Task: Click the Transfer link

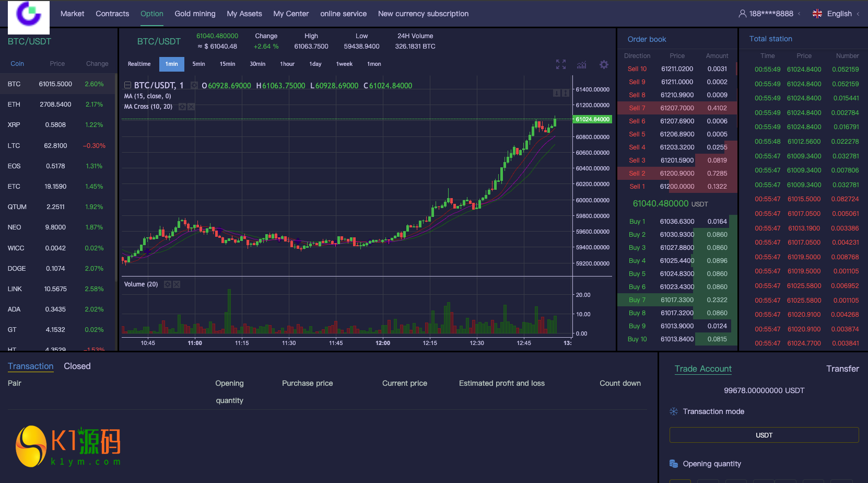Action: point(842,369)
